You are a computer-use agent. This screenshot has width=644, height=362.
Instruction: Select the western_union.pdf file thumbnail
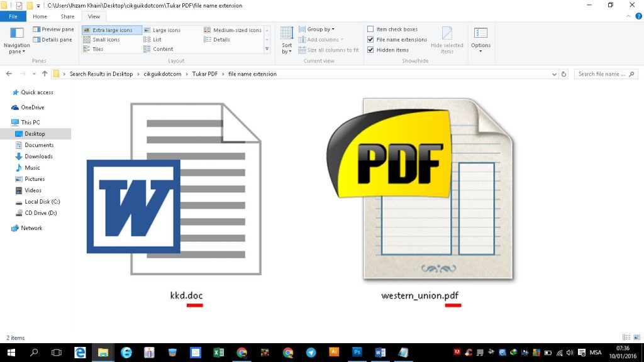[419, 190]
